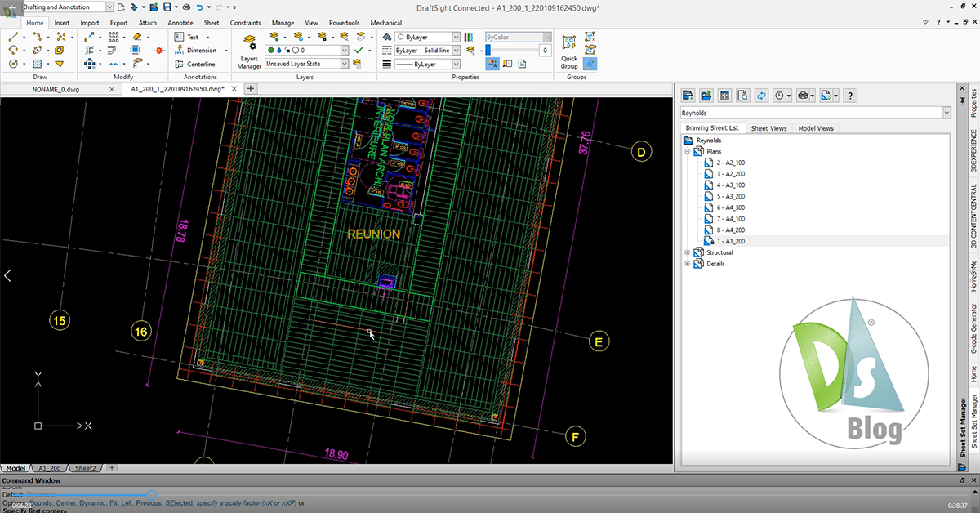Screen dimensions: 980x513
Task: Switch to the Sheet Views tab
Action: click(768, 127)
